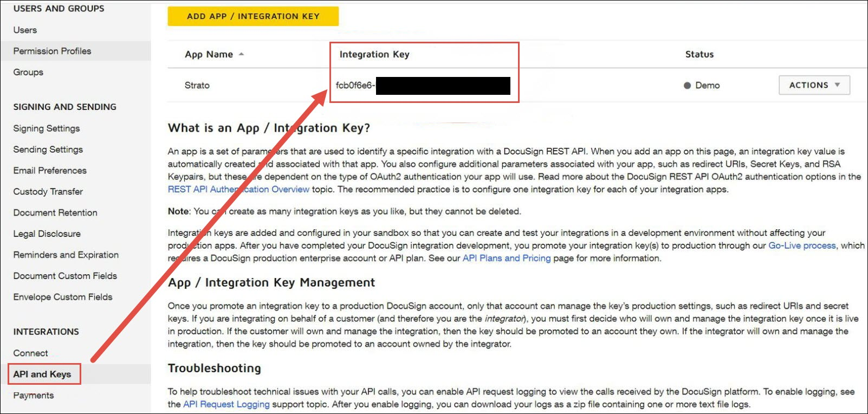Click the Demo status indicator dot
This screenshot has height=414, width=868.
tap(687, 86)
